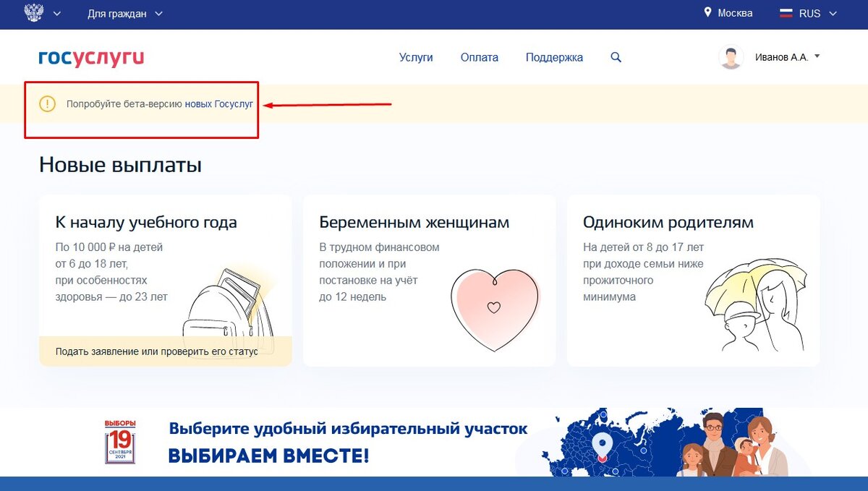Screen dimensions: 868x491
Task: Click the location pin icon near Москва
Action: 707,12
